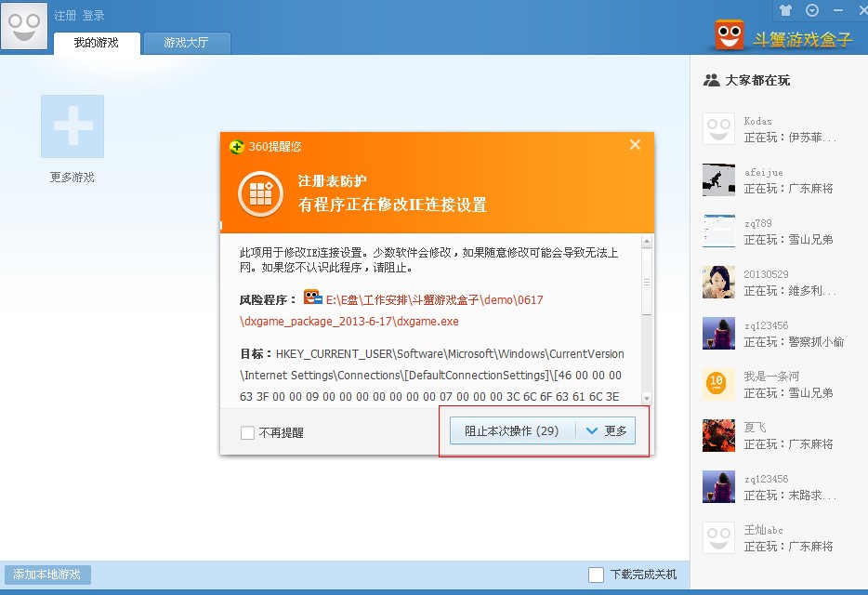Open 我是一条河 user avatar
The width and height of the screenshot is (868, 595).
[718, 384]
